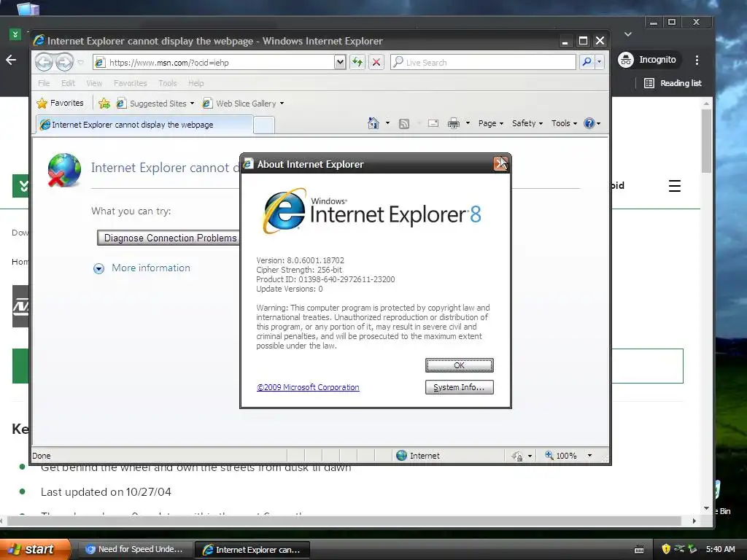Viewport: 747px width, 560px height.
Task: Click the IE Back navigation button
Action: click(44, 62)
